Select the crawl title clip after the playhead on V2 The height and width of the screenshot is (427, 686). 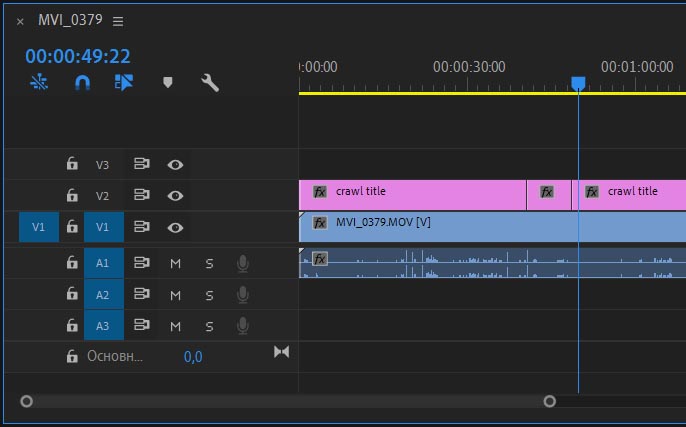629,195
